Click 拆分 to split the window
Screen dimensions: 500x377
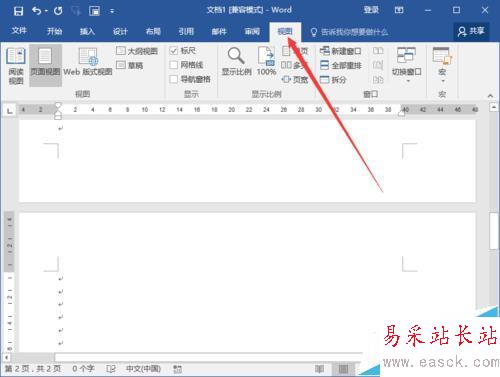(x=333, y=79)
